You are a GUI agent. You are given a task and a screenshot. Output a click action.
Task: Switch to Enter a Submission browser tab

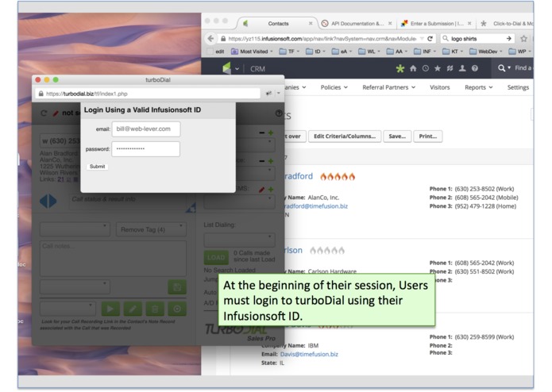point(437,24)
